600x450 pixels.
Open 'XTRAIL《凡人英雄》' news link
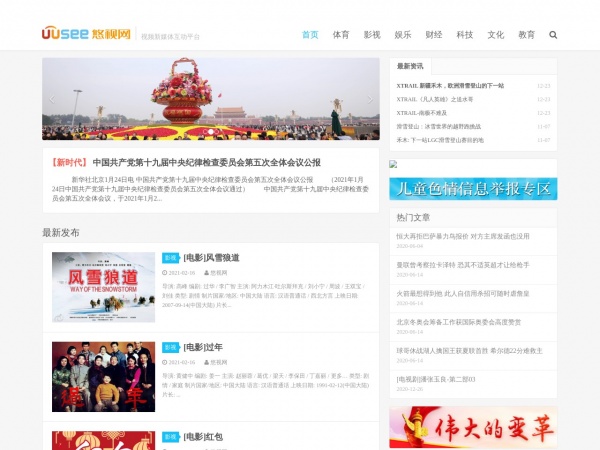click(435, 99)
